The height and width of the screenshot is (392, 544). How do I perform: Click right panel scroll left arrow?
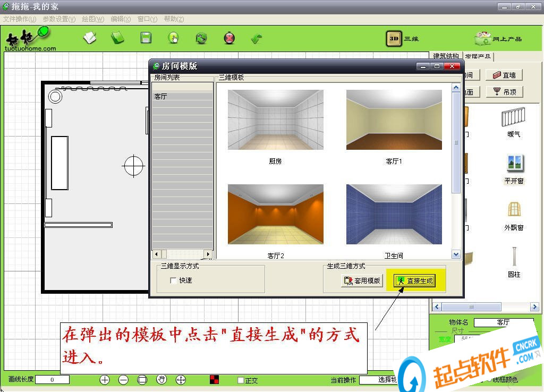pyautogui.click(x=437, y=306)
